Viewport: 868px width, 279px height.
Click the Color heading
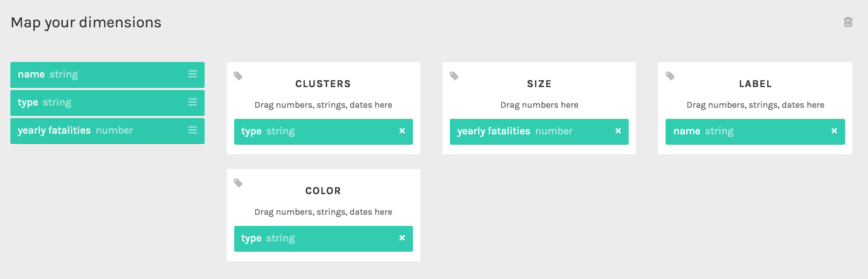[323, 191]
